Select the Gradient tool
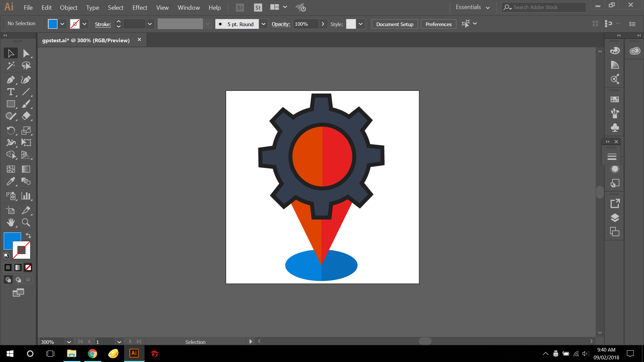 pyautogui.click(x=25, y=169)
